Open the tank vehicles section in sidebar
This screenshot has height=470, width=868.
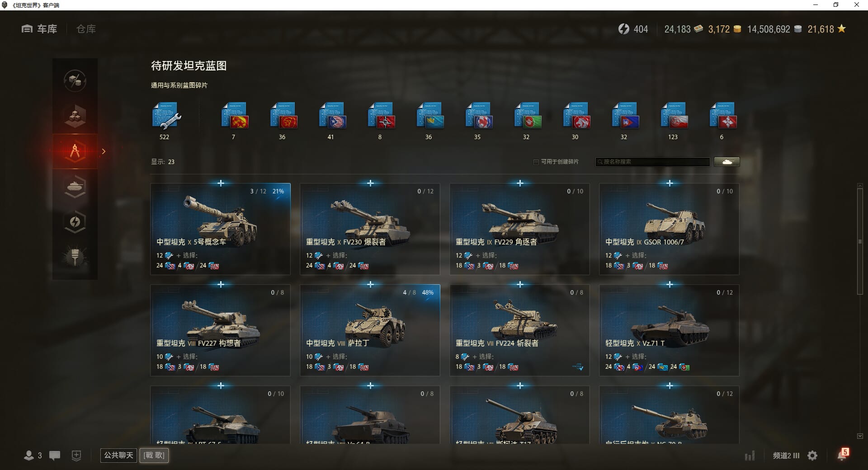coord(75,187)
